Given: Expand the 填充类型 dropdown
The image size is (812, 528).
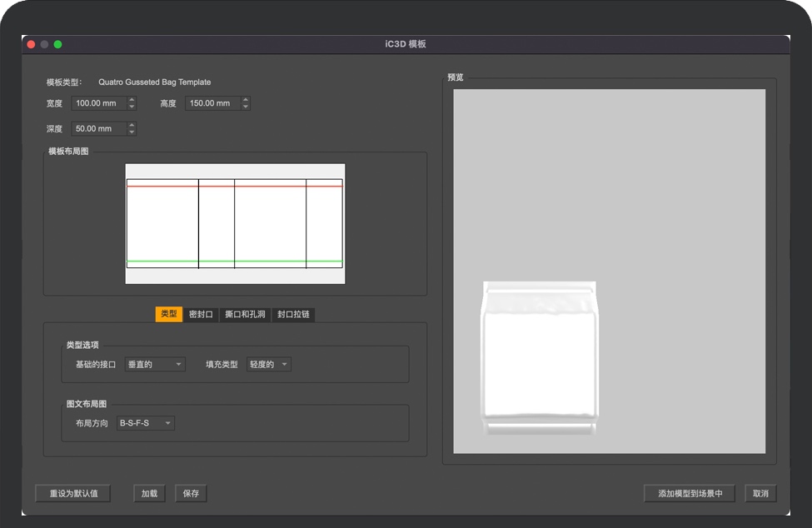Looking at the screenshot, I should 268,365.
